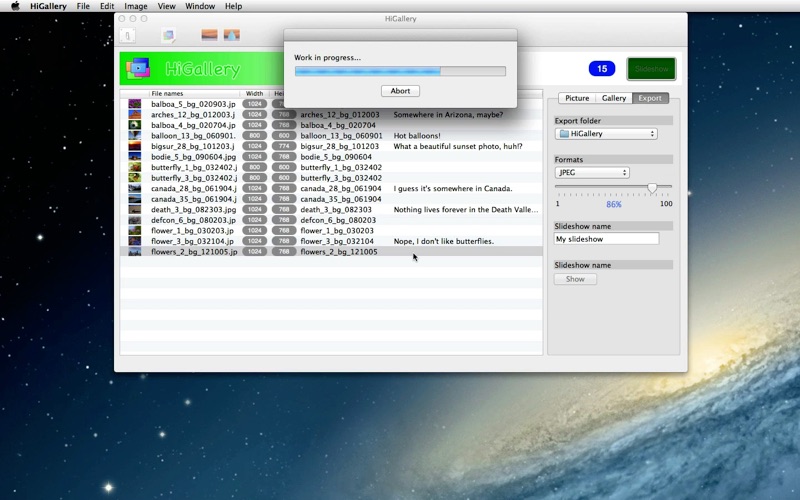800x500 pixels.
Task: Open the Image menu
Action: [x=136, y=6]
